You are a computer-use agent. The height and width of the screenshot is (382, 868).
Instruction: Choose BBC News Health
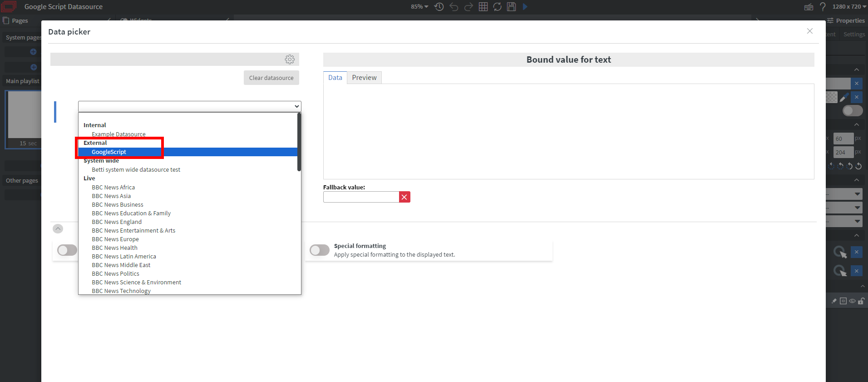tap(114, 248)
